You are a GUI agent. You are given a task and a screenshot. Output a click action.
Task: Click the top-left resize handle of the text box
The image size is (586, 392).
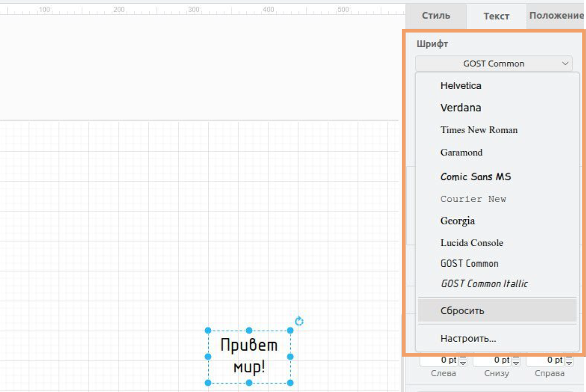[x=208, y=331]
